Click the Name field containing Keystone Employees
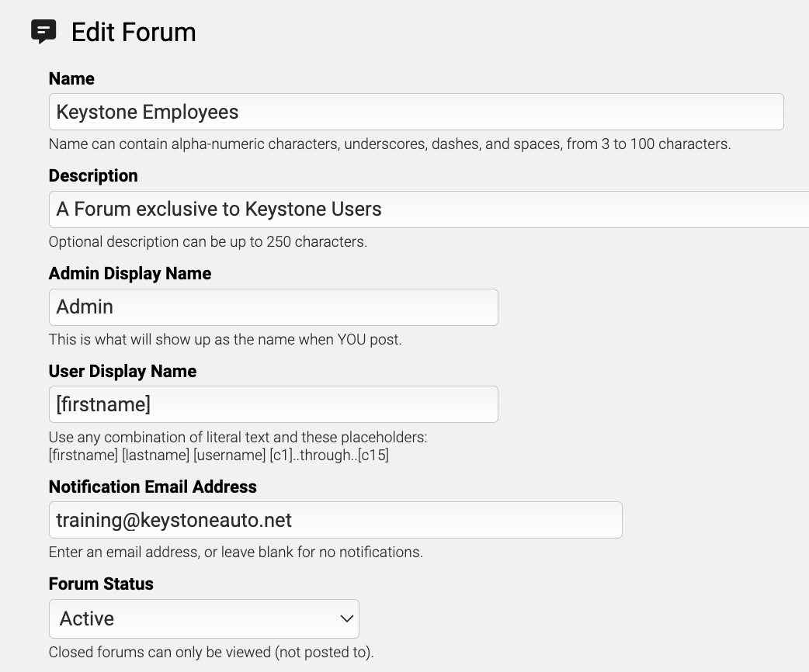 (416, 112)
